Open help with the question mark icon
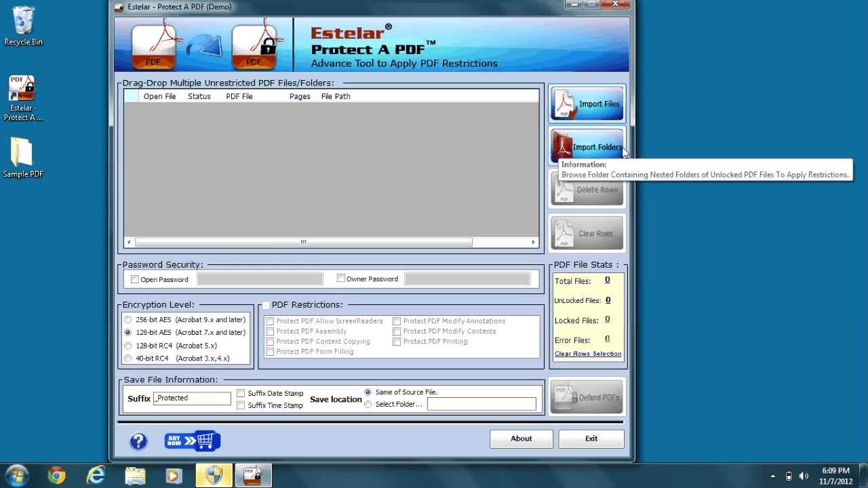This screenshot has width=868, height=488. [138, 441]
